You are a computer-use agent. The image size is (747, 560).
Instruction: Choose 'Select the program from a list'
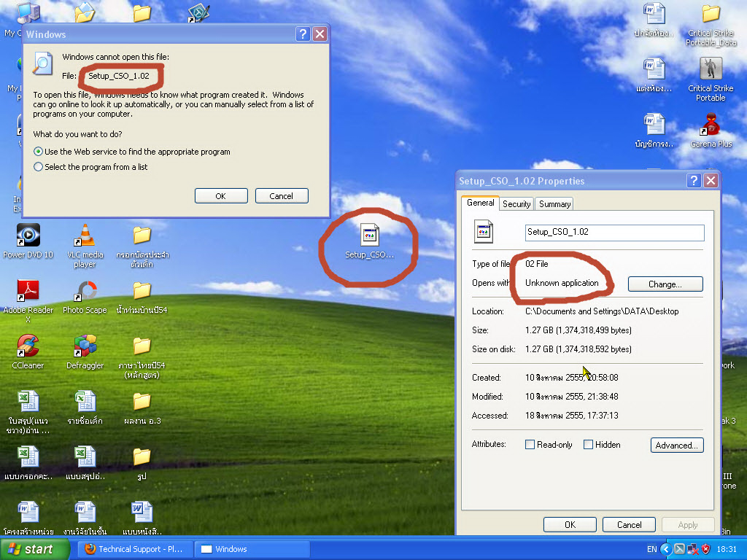[38, 167]
